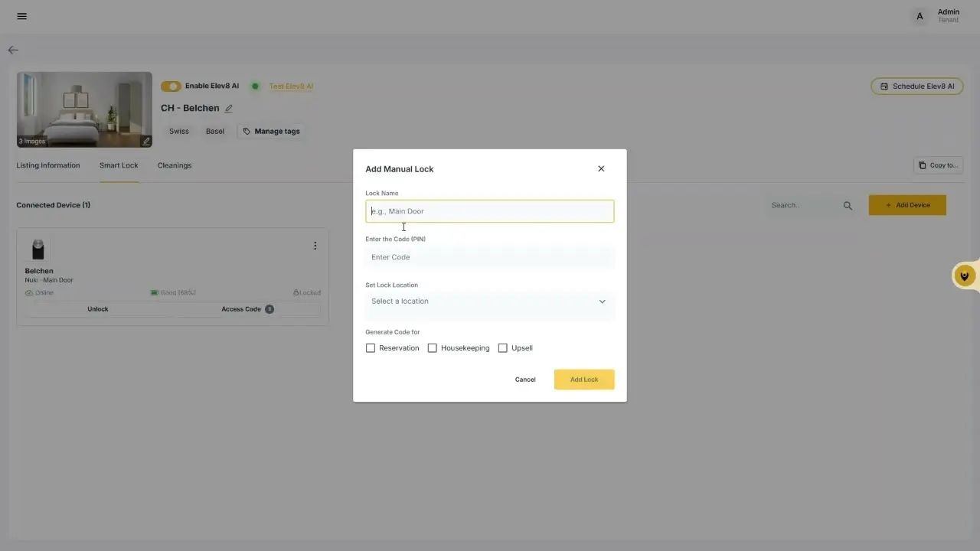The height and width of the screenshot is (551, 980).
Task: Click the Test Elev8 AI link
Action: click(291, 86)
